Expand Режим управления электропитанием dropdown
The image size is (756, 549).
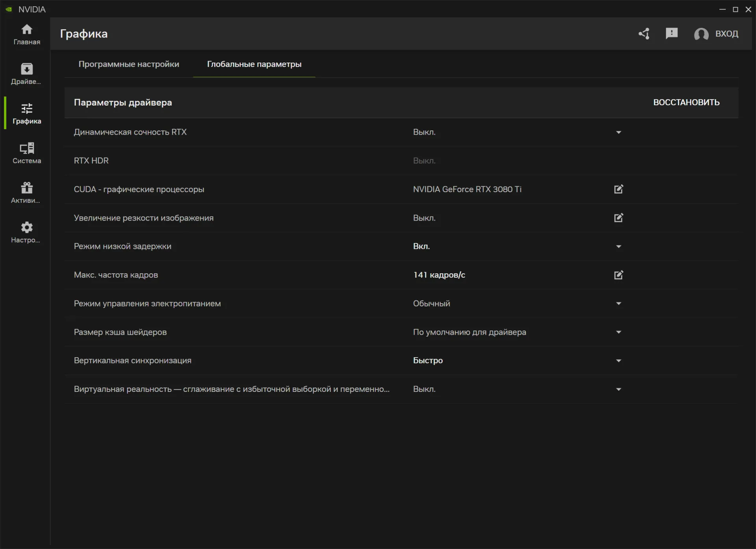(x=619, y=304)
